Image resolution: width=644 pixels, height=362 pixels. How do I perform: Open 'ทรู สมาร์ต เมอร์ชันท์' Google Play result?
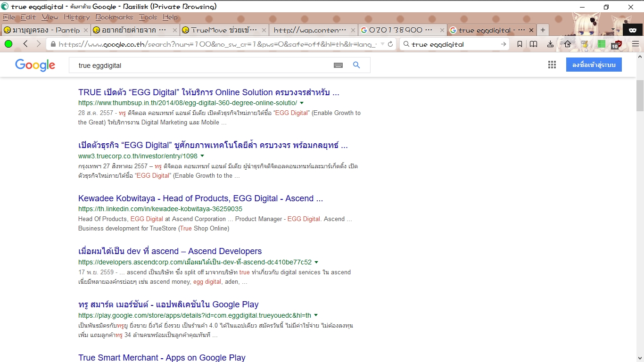click(168, 304)
